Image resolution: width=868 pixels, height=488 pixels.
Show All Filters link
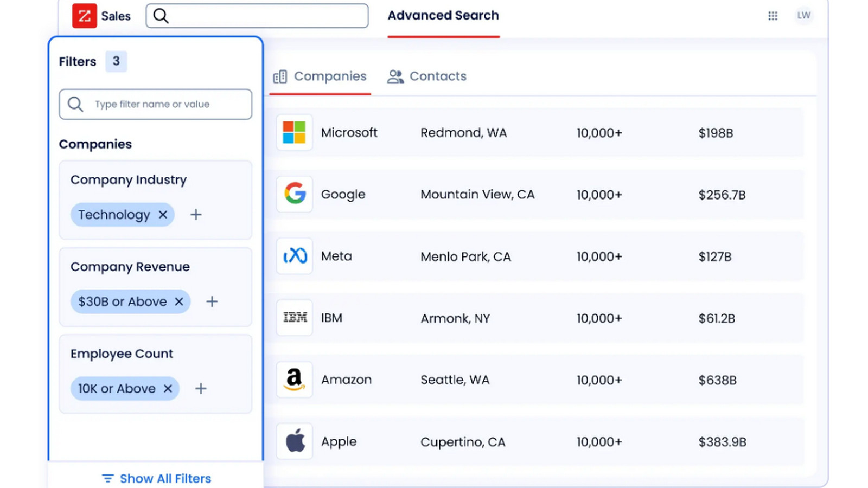tap(157, 479)
